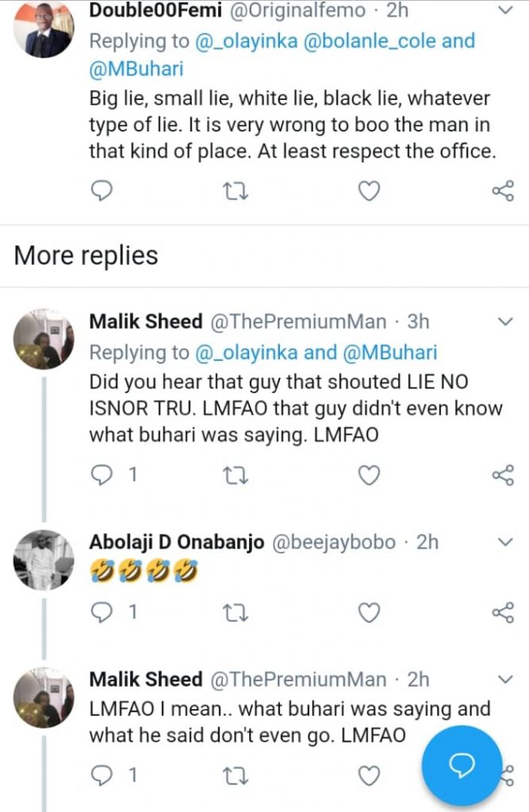Image resolution: width=529 pixels, height=812 pixels.
Task: Open Abolaji D Onabanjo's avatar
Action: point(44,560)
